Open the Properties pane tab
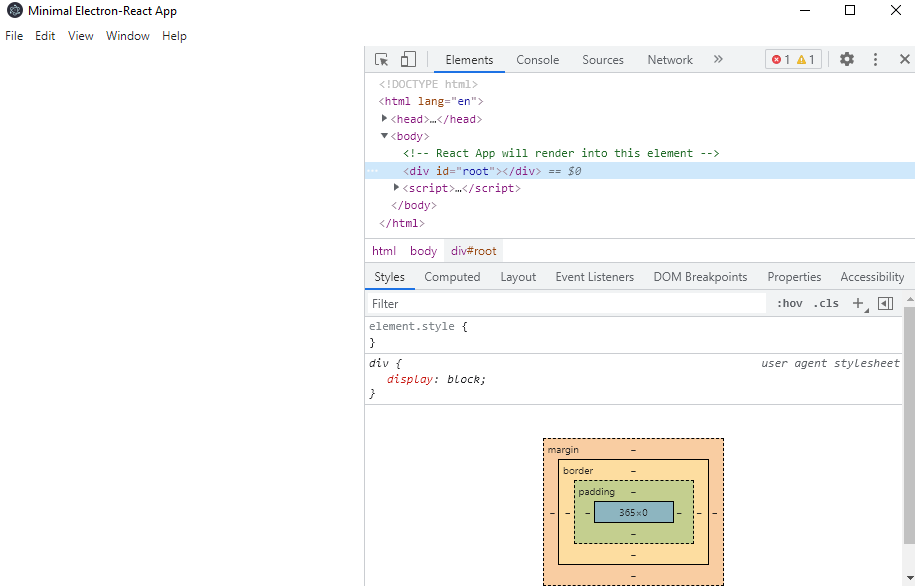The width and height of the screenshot is (915, 586). click(794, 277)
